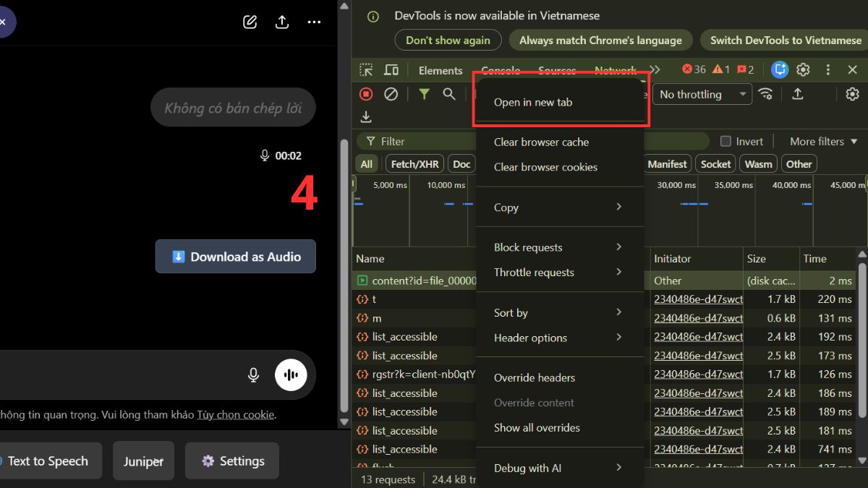The image size is (868, 488).
Task: Open the Settings button
Action: (x=232, y=461)
